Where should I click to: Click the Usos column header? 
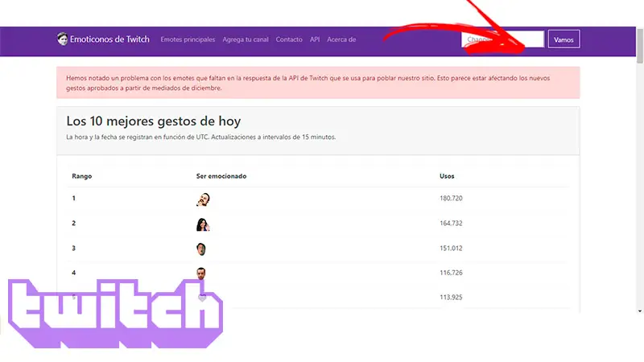(447, 176)
